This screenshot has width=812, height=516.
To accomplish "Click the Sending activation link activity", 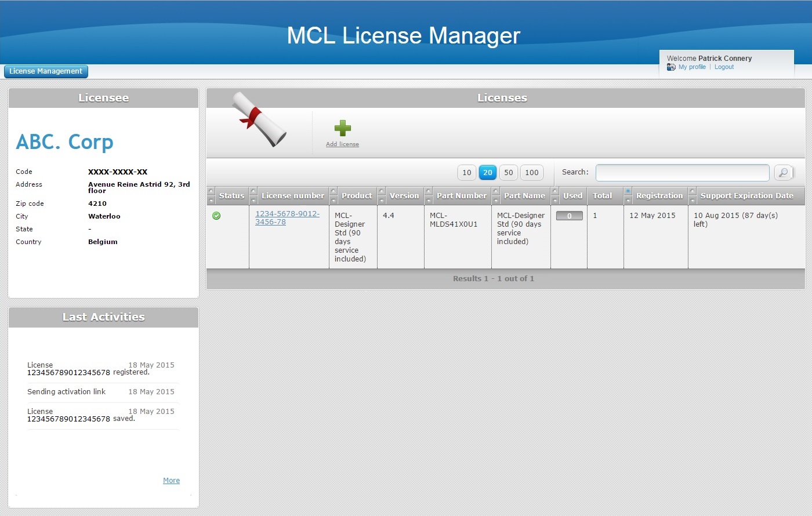I will tap(66, 392).
